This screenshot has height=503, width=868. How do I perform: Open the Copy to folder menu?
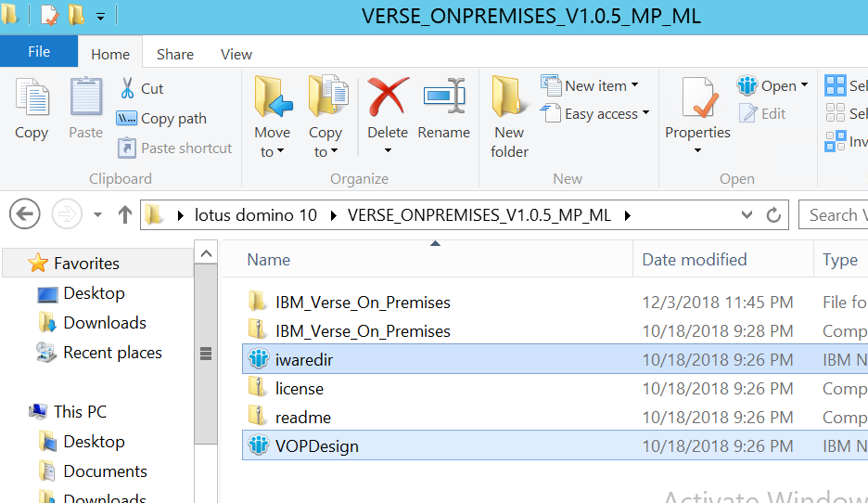click(326, 118)
